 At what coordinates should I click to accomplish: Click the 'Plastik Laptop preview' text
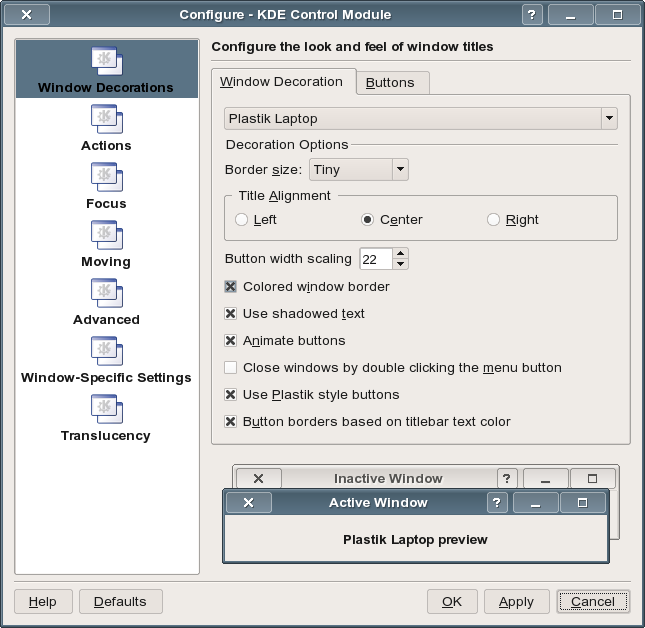click(415, 540)
